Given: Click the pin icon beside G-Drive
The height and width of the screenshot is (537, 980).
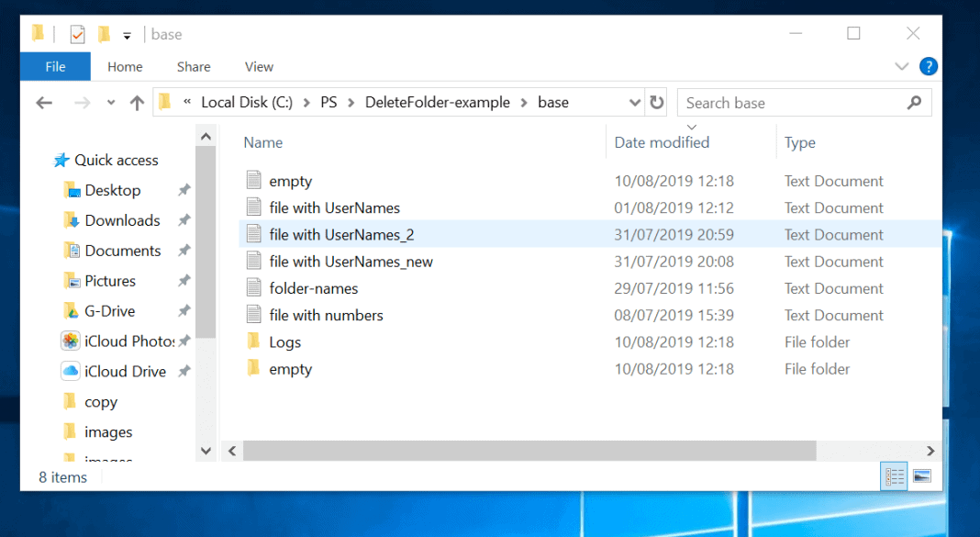Looking at the screenshot, I should (184, 310).
